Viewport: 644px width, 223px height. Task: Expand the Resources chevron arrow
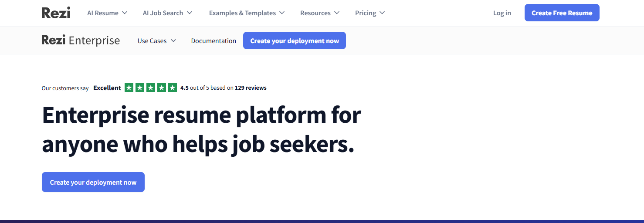(x=336, y=13)
